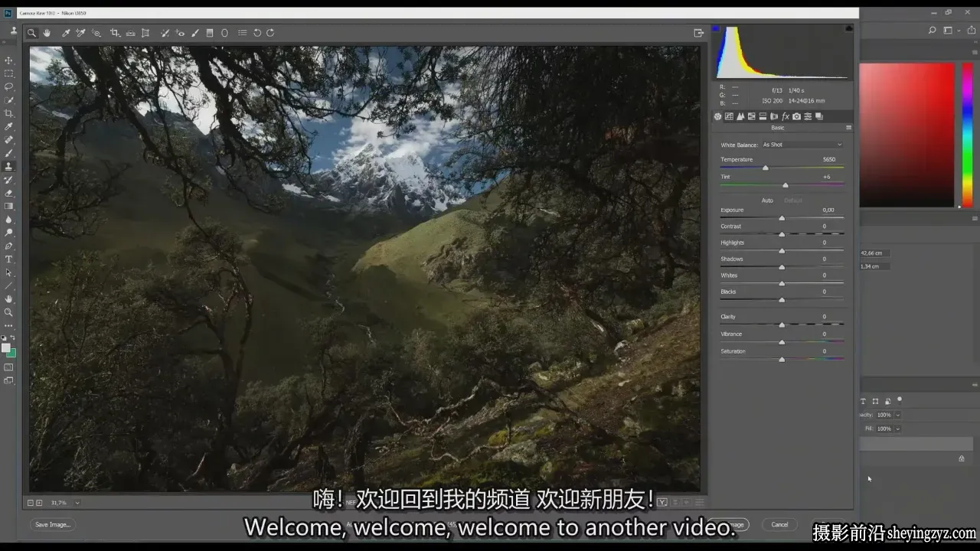Toggle highlight clipping warning in histogram

(x=848, y=28)
